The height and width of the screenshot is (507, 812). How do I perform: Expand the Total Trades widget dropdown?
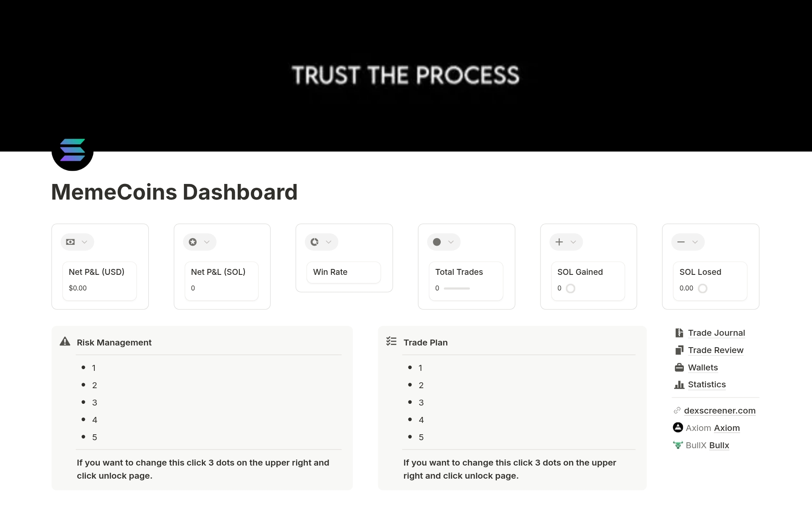point(451,242)
